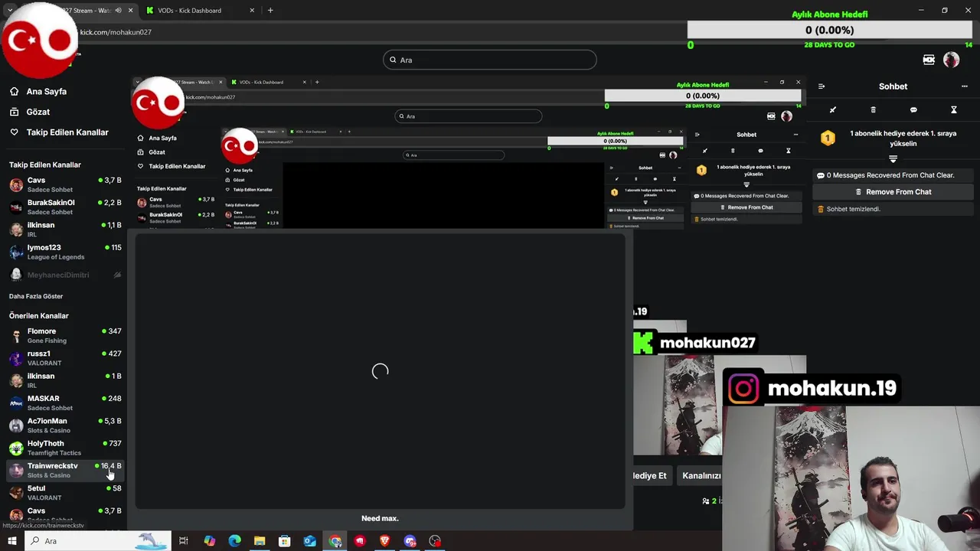Click the address bar showing kick.com/mohakun027
This screenshot has height=551, width=980.
[x=367, y=32]
